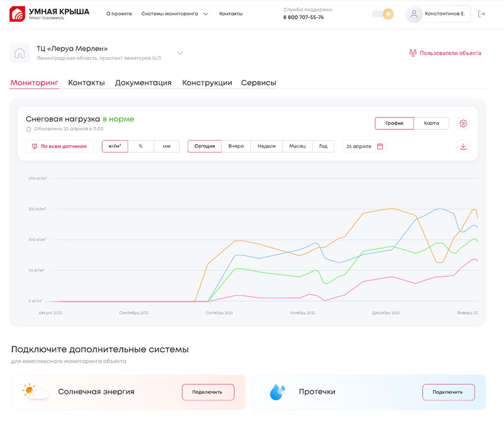Open the По всем датчикам sensor filter
This screenshot has height=426, width=504.
(60, 146)
